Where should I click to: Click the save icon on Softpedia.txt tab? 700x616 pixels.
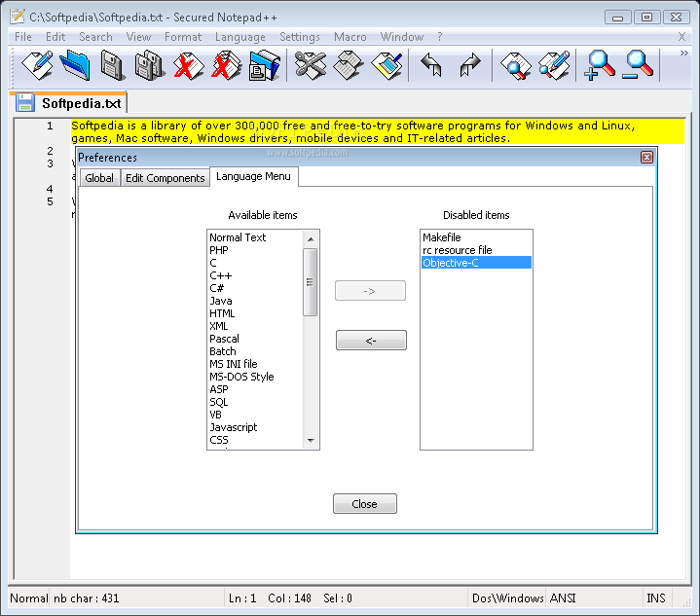pyautogui.click(x=25, y=103)
